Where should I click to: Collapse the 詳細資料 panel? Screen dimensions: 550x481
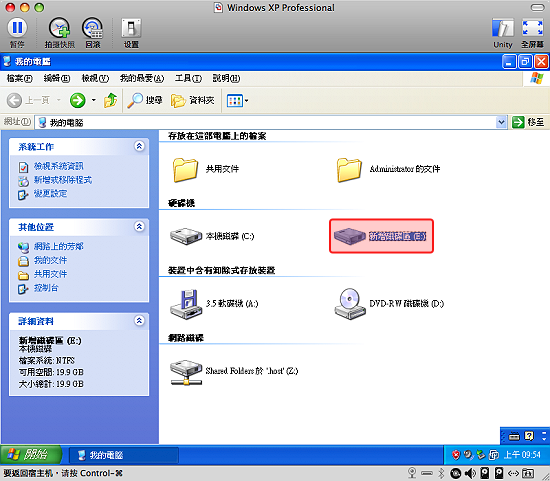139,320
